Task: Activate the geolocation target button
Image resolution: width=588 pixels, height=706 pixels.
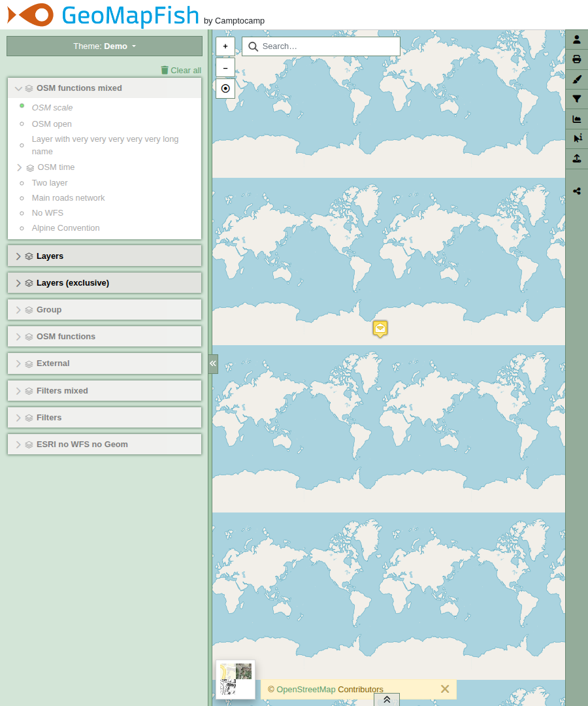Action: click(225, 89)
